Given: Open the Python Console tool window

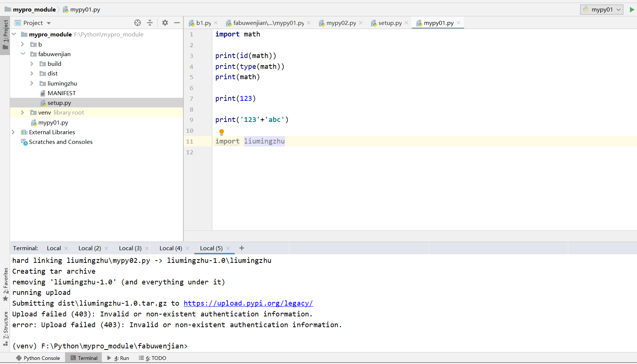Looking at the screenshot, I should pyautogui.click(x=38, y=358).
